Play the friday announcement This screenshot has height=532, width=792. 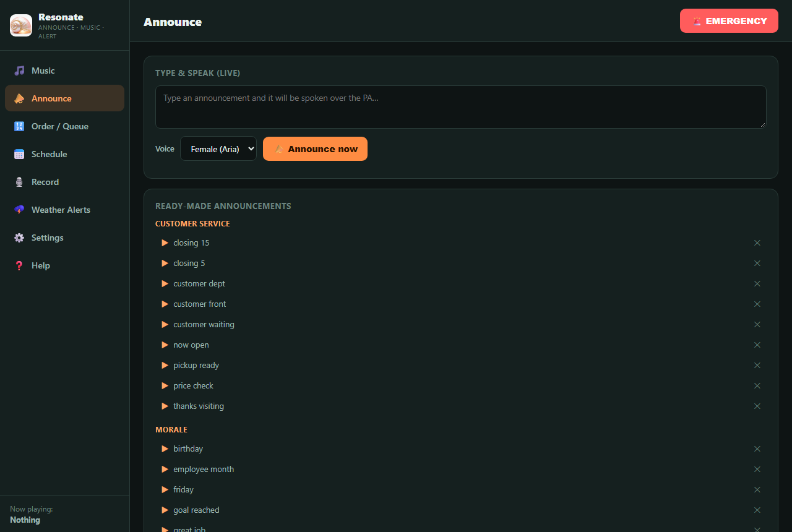[x=165, y=489]
